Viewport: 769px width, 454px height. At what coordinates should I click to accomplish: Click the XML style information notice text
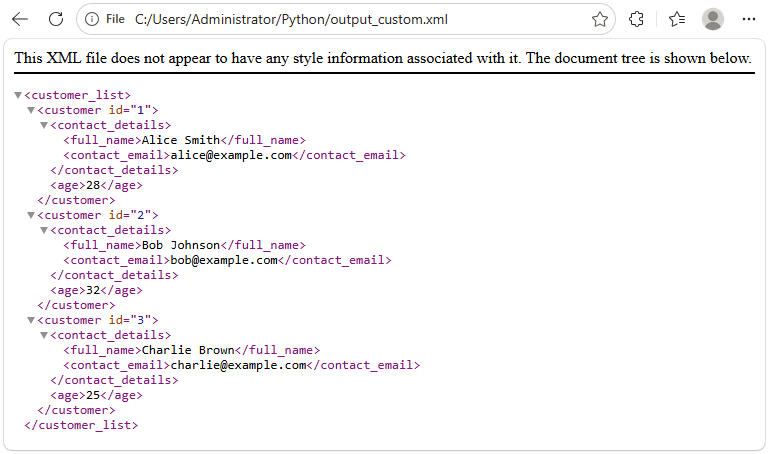[383, 58]
